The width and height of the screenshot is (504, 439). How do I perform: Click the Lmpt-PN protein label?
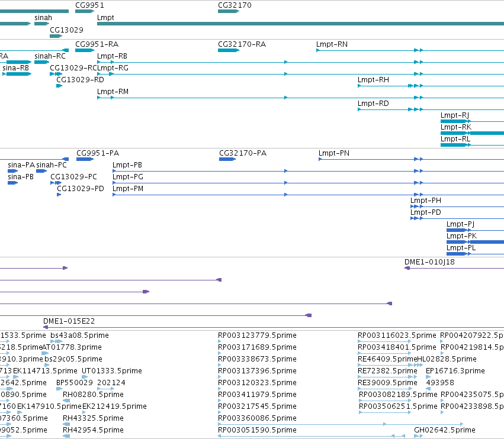[334, 153]
